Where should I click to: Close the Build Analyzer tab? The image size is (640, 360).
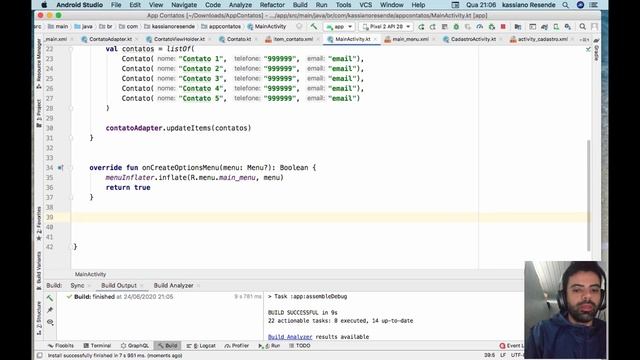click(x=198, y=286)
